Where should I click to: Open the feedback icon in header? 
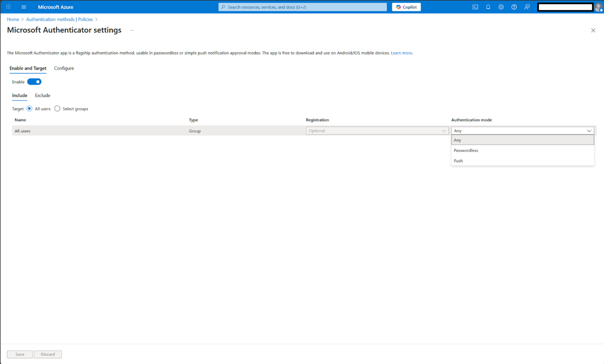[527, 7]
